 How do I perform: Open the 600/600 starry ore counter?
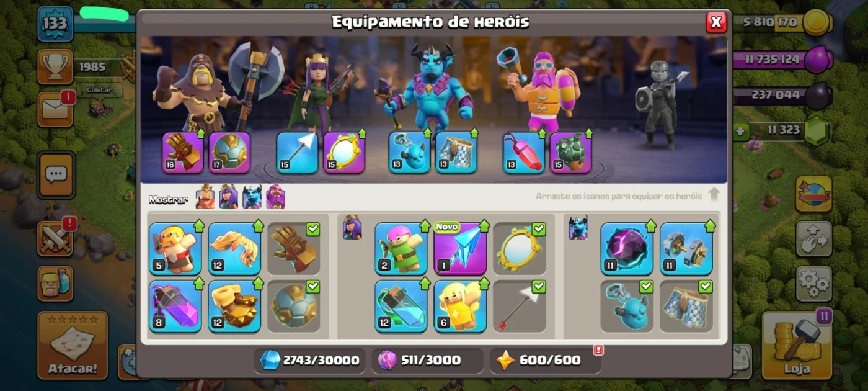click(x=545, y=360)
